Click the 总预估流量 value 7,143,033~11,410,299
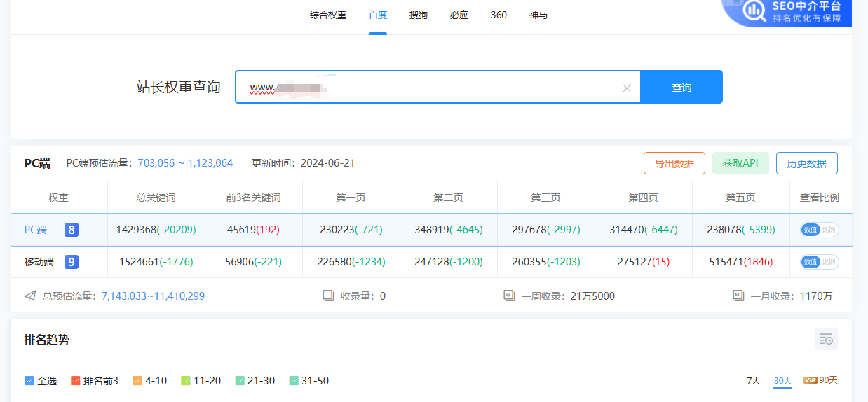Image resolution: width=868 pixels, height=402 pixels. click(153, 296)
